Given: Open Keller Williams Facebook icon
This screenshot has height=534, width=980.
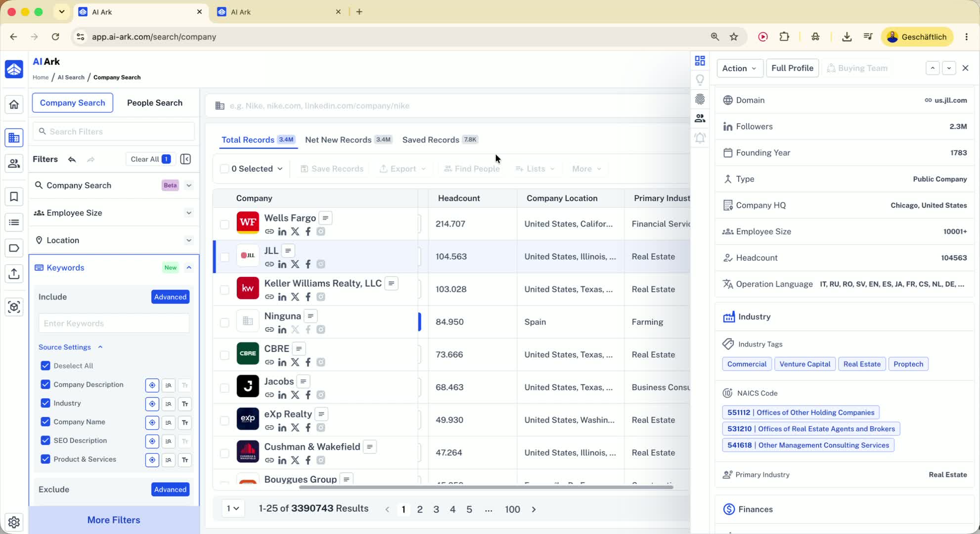Looking at the screenshot, I should pos(308,297).
